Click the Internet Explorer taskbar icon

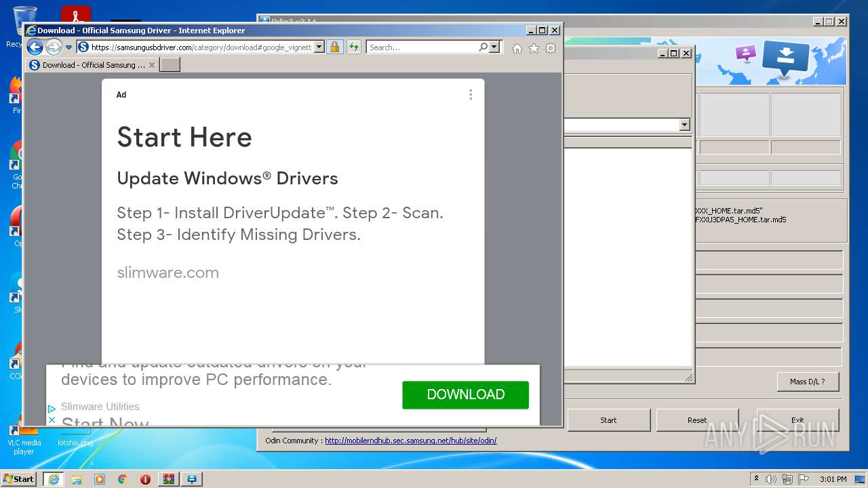click(x=54, y=479)
